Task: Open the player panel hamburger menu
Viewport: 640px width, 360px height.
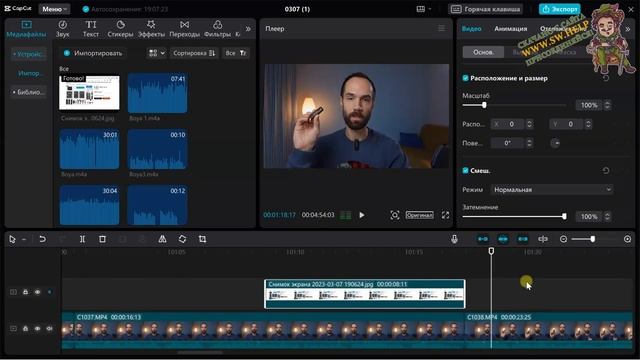Action: tap(441, 28)
